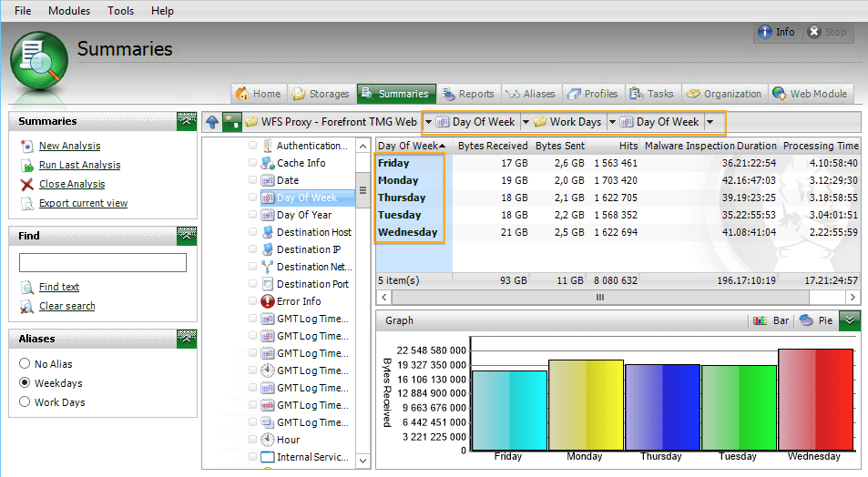Click the Stop icon

(813, 32)
